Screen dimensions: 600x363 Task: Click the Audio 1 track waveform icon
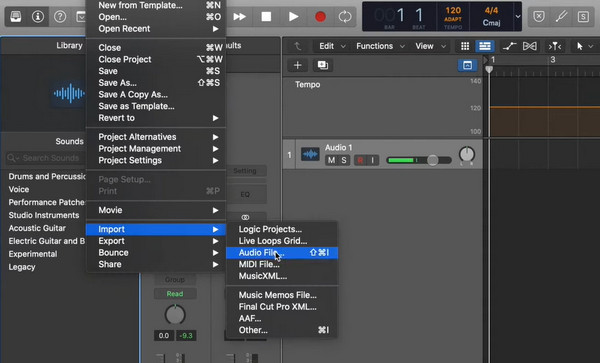point(310,154)
